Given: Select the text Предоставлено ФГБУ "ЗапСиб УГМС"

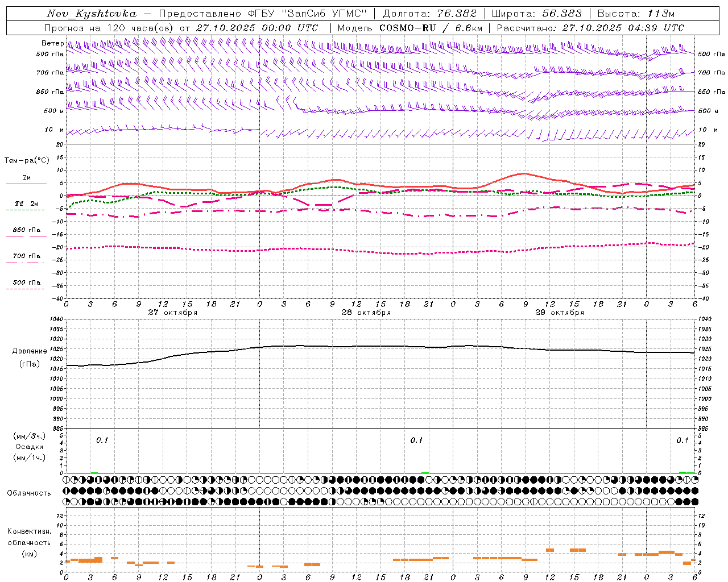Looking at the screenshot, I should pos(263,14).
